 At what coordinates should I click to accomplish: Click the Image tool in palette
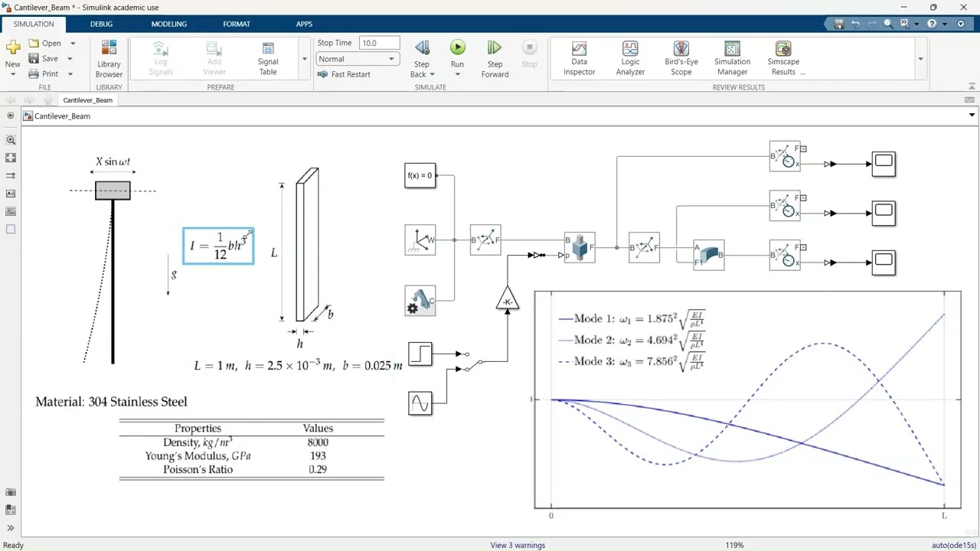point(11,211)
